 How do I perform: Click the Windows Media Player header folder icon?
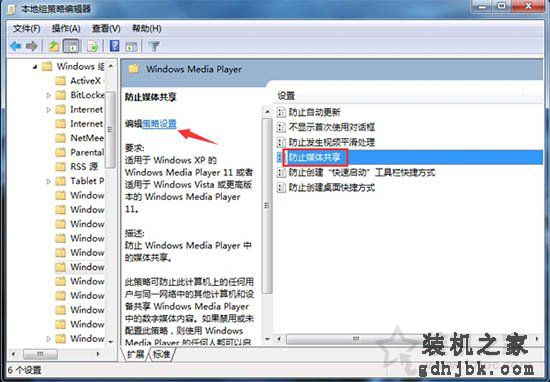(x=134, y=69)
